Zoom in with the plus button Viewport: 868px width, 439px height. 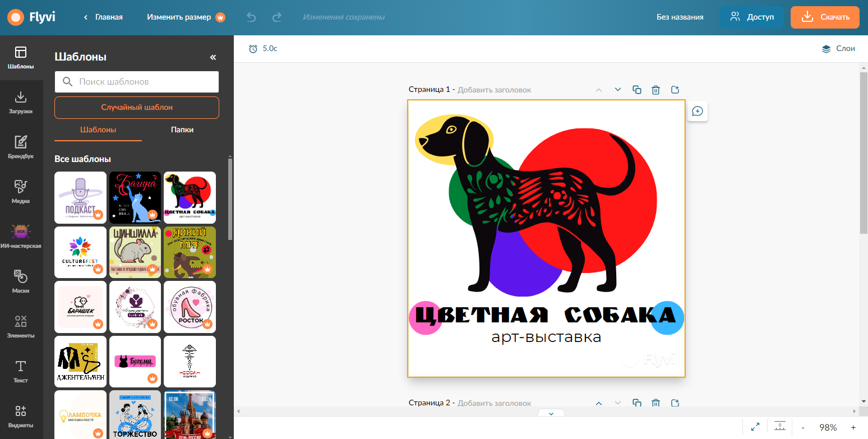(x=853, y=427)
